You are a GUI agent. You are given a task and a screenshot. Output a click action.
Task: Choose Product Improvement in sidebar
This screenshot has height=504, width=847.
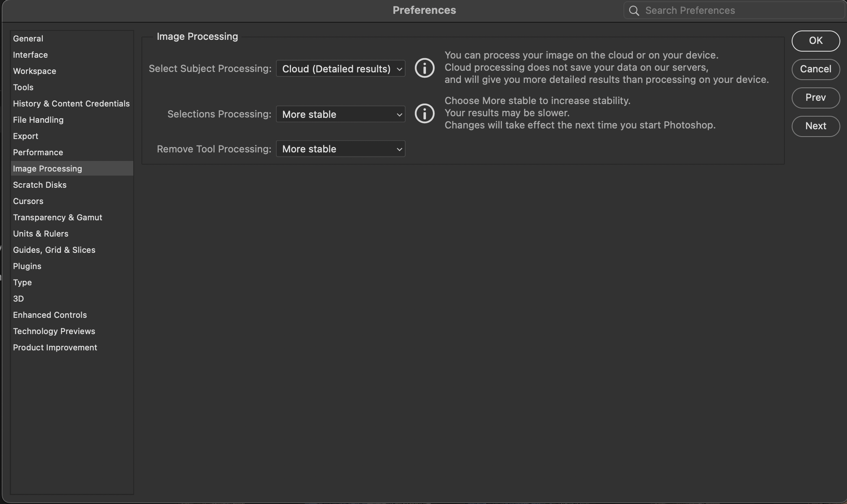click(55, 348)
